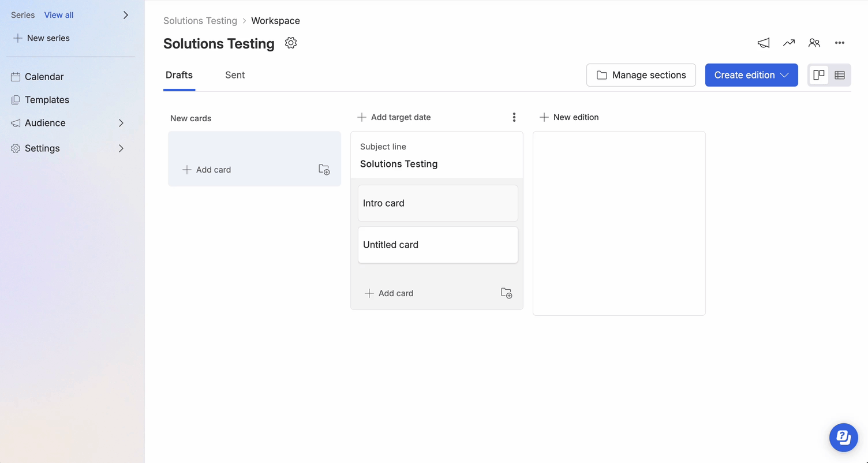The width and height of the screenshot is (868, 463).
Task: Click add-section folder icon in New cards
Action: 324,170
